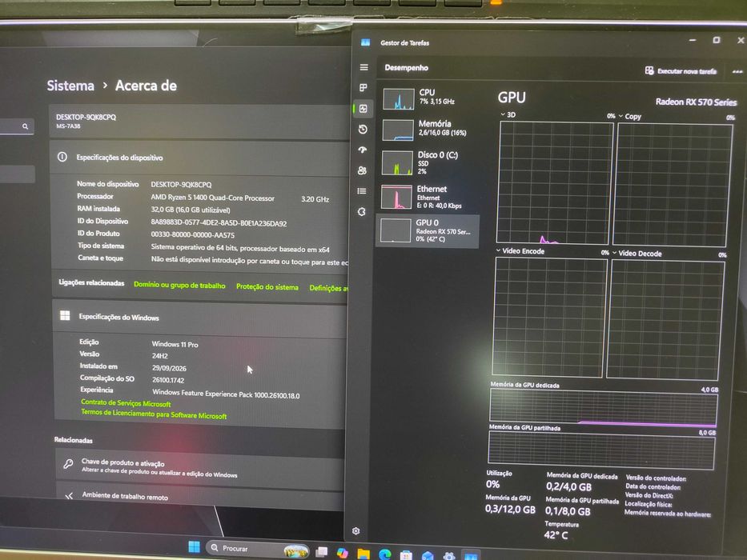Click the edition value Windows 11 Pro
747x560 pixels.
[175, 344]
